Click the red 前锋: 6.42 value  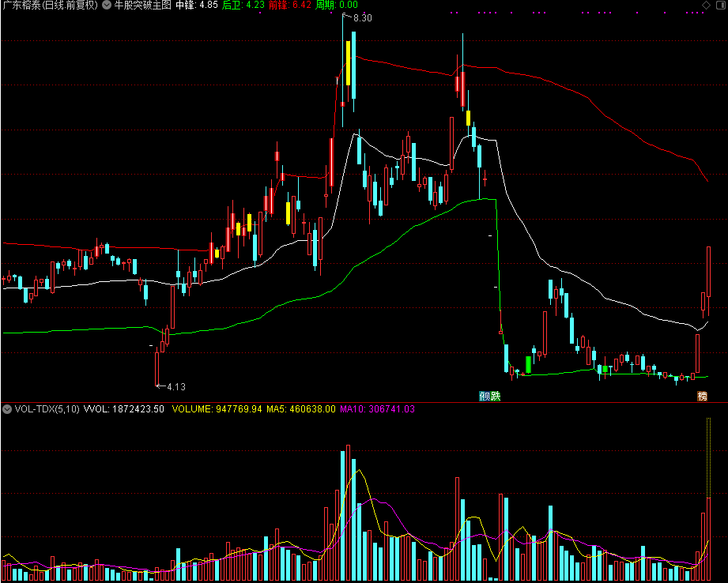point(290,6)
